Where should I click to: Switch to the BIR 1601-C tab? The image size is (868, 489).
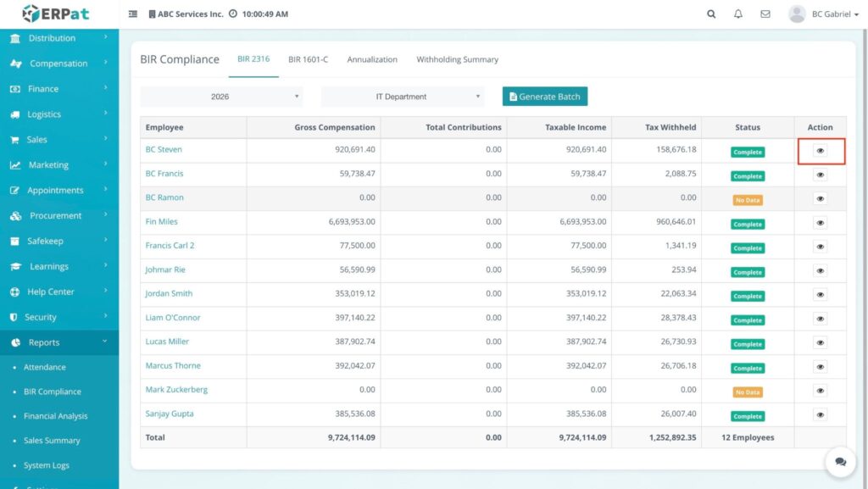(308, 60)
